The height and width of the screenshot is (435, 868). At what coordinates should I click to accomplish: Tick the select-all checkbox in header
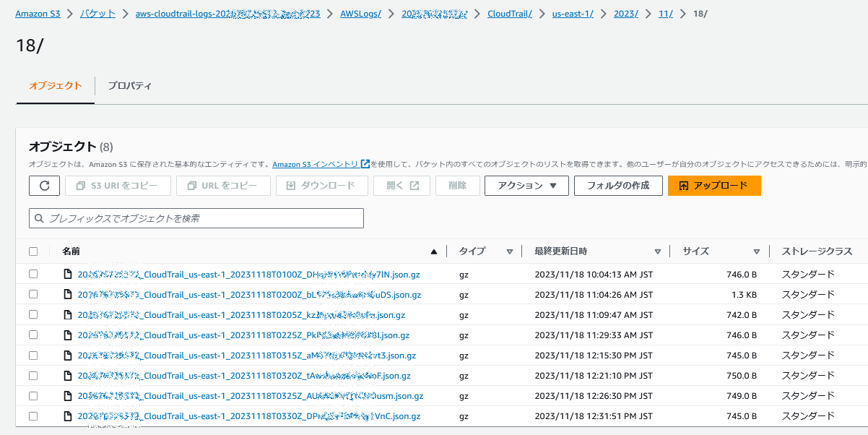click(x=33, y=251)
